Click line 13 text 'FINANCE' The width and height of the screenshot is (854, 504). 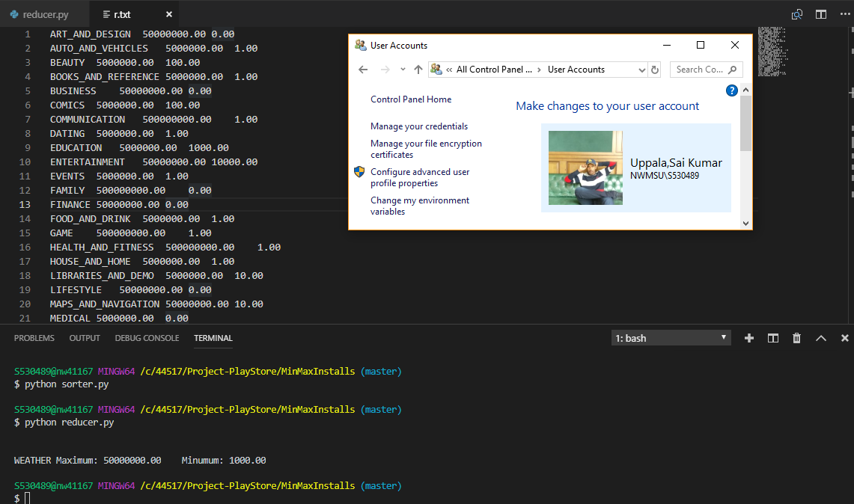click(x=70, y=205)
